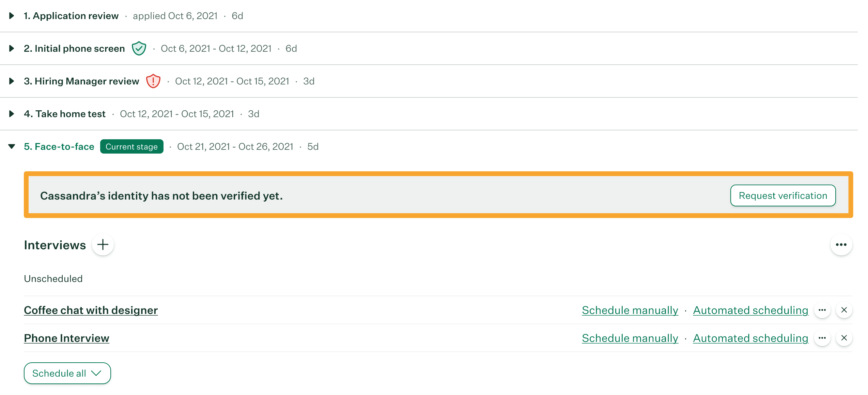
Task: Open Phone Interview row more options
Action: (822, 338)
